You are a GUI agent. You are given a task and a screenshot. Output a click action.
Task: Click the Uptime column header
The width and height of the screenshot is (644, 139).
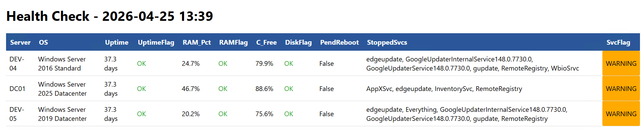coord(117,42)
